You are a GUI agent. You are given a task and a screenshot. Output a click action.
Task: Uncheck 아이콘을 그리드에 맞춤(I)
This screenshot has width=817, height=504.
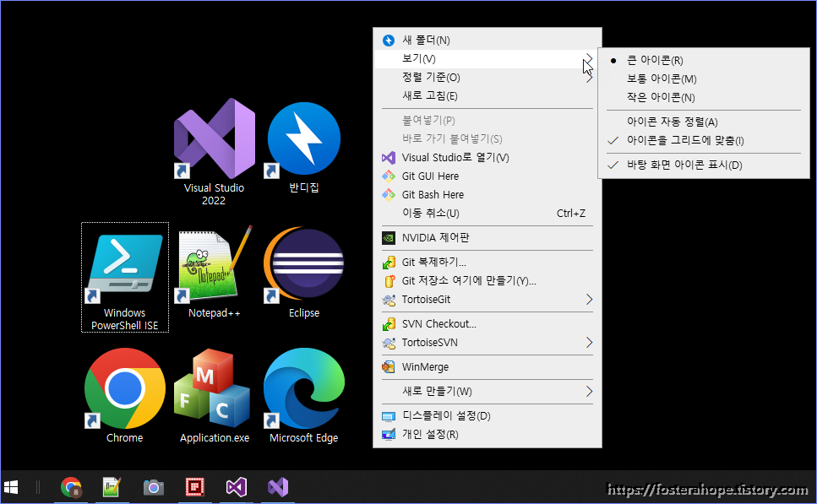click(704, 141)
